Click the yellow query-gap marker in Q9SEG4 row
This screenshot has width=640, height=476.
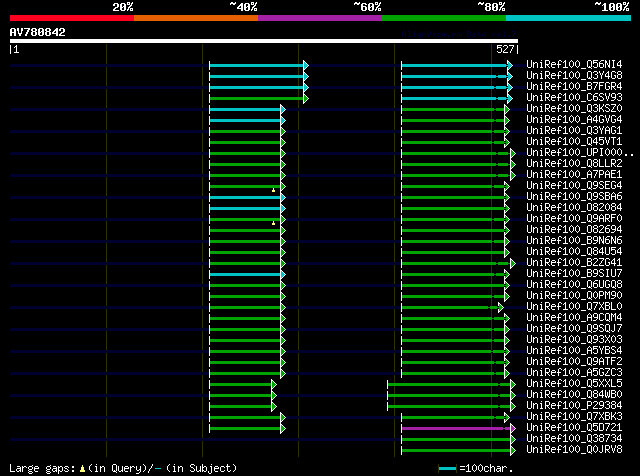click(273, 190)
